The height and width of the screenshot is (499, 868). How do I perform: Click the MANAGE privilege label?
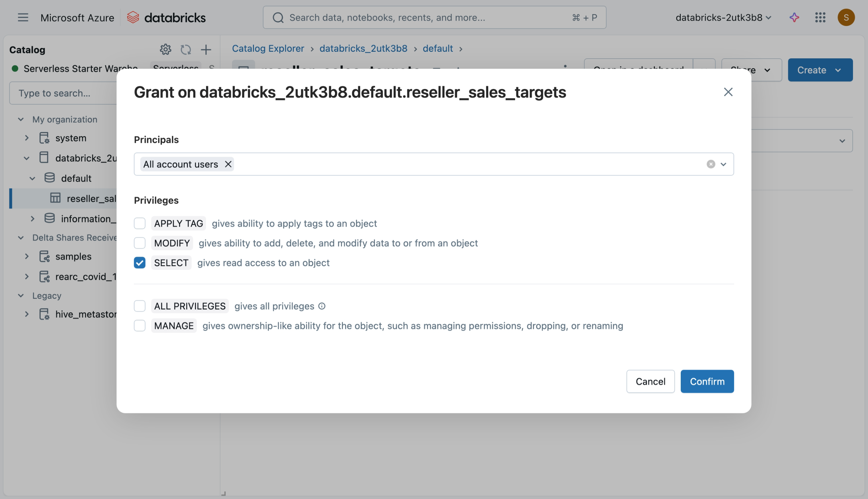(x=173, y=326)
